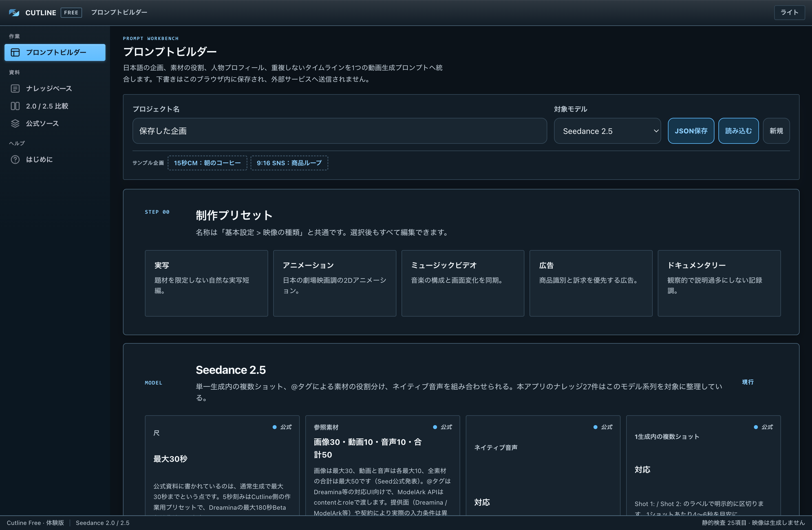812x530 pixels.
Task: Click the STEP 00 label
Action: click(x=157, y=212)
